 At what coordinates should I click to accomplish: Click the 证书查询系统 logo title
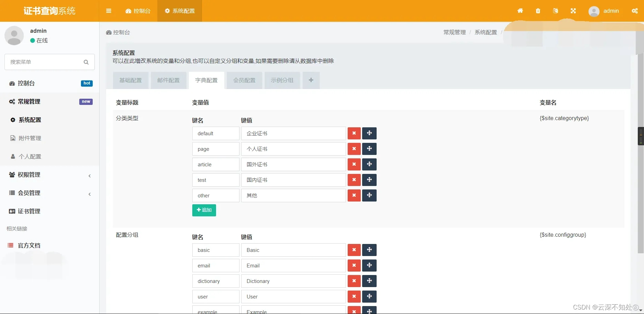[x=50, y=11]
